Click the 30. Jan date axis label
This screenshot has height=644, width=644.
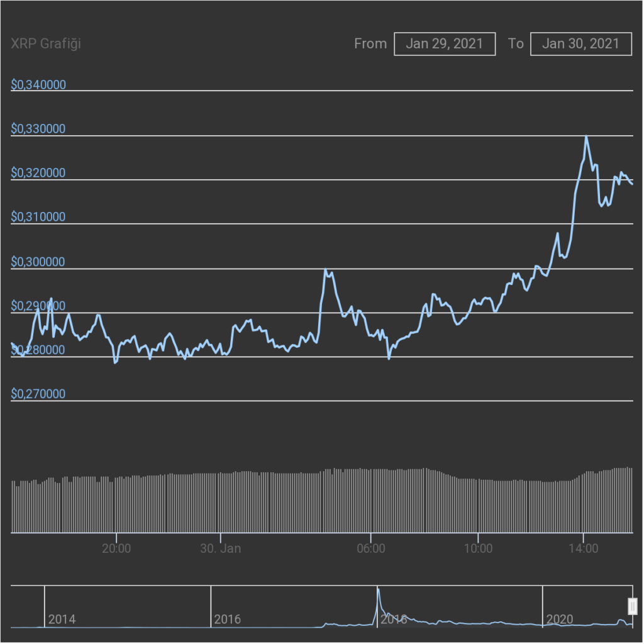click(221, 548)
